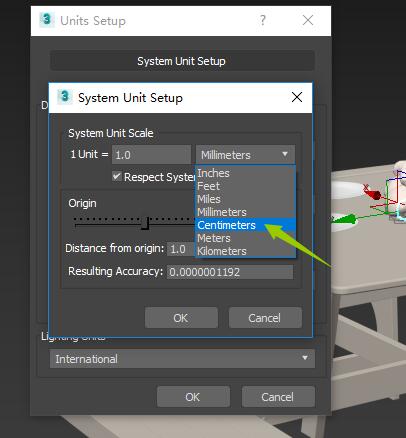Click the 1 Unit value field
This screenshot has width=406, height=438.
(151, 155)
